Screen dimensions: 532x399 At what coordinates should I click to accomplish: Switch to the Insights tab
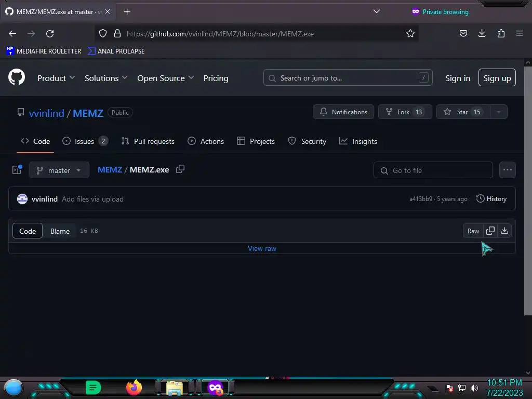tap(358, 141)
